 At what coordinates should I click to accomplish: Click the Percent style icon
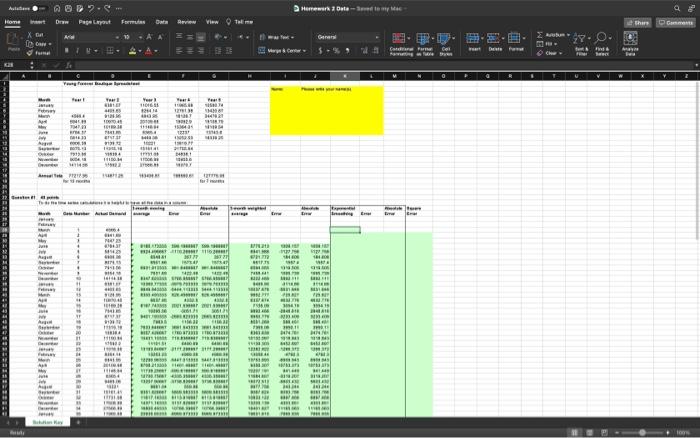coord(336,51)
